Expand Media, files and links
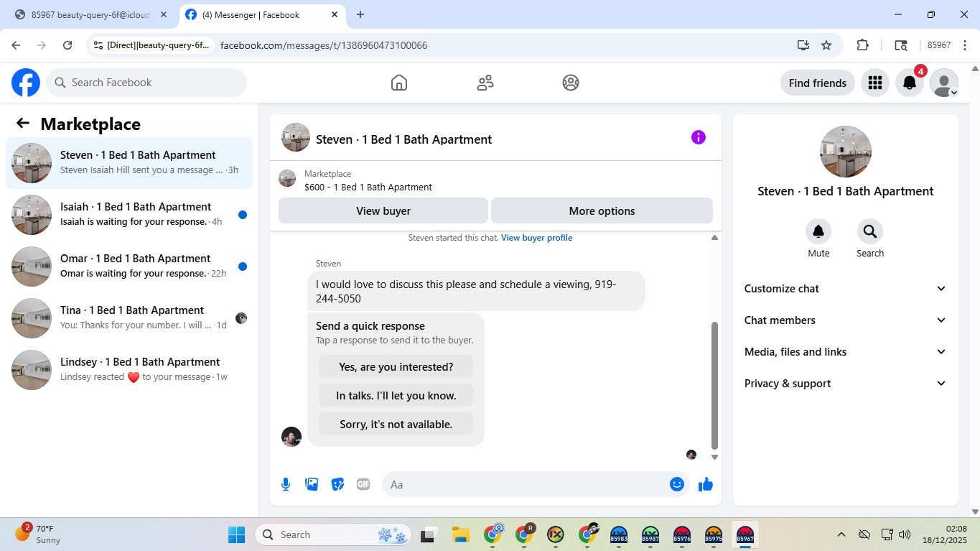Viewport: 980px width, 551px height. click(846, 352)
